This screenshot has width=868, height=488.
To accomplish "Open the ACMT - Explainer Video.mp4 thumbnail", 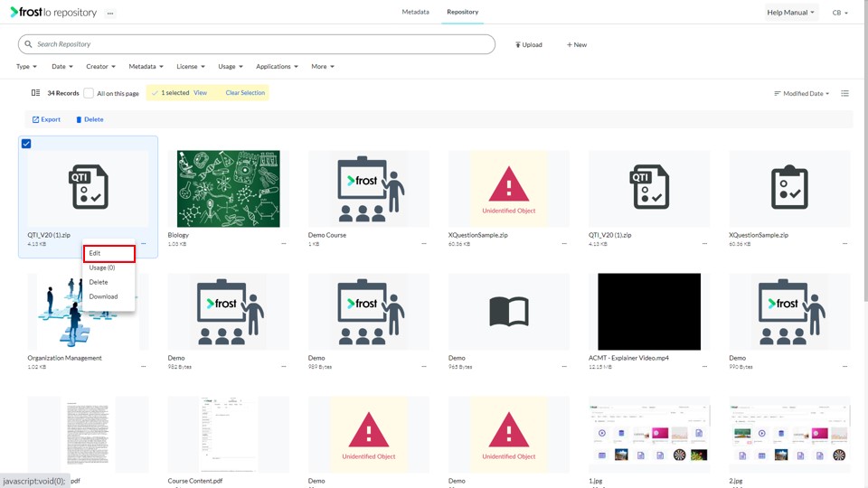I will [649, 312].
